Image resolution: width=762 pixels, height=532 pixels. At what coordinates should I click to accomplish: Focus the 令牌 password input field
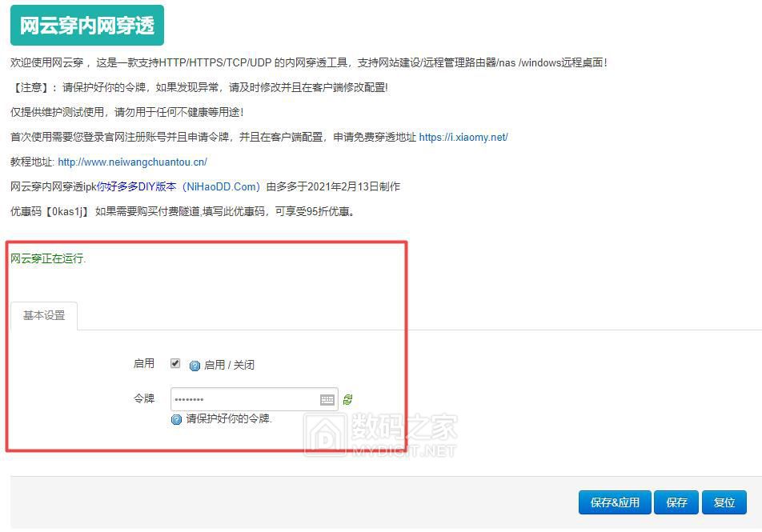(244, 400)
